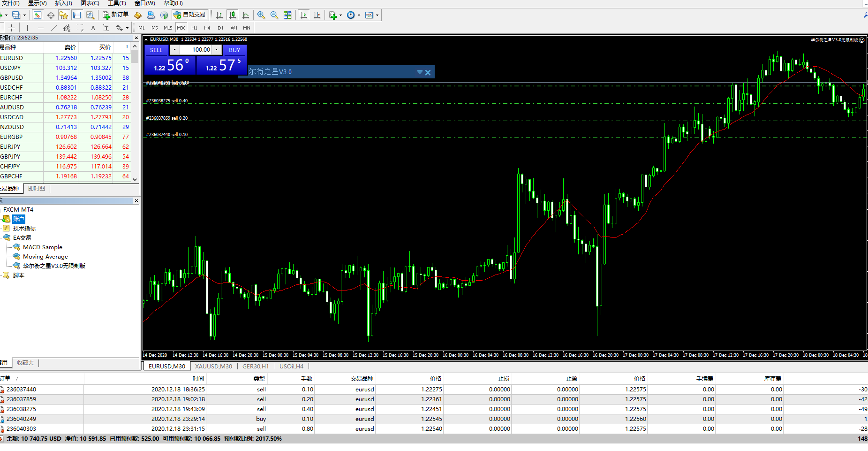
Task: Click the blue BUY button
Action: pos(234,50)
